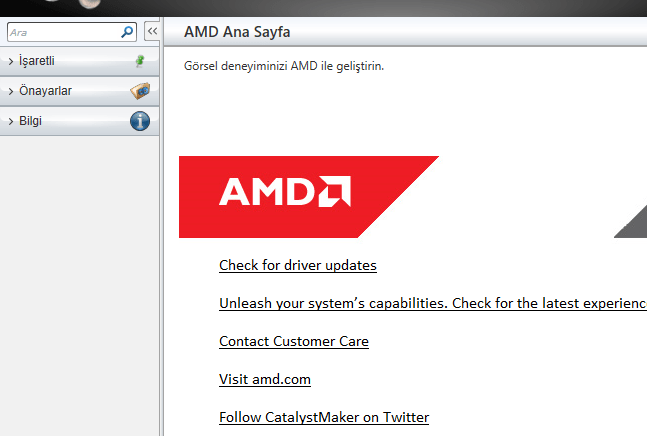Open the İşaretli menu label
The height and width of the screenshot is (436, 647).
pyautogui.click(x=37, y=61)
